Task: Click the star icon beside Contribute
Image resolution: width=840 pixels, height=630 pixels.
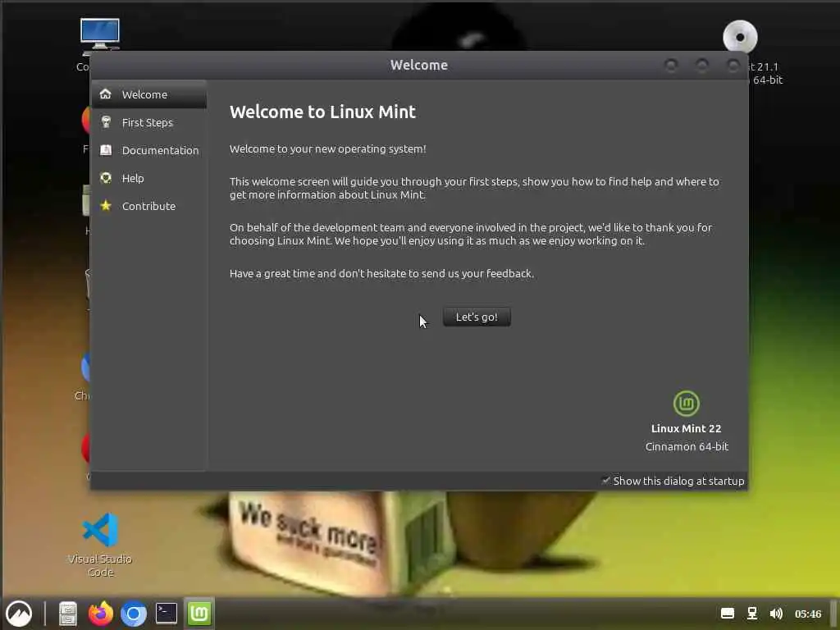Action: click(x=106, y=205)
